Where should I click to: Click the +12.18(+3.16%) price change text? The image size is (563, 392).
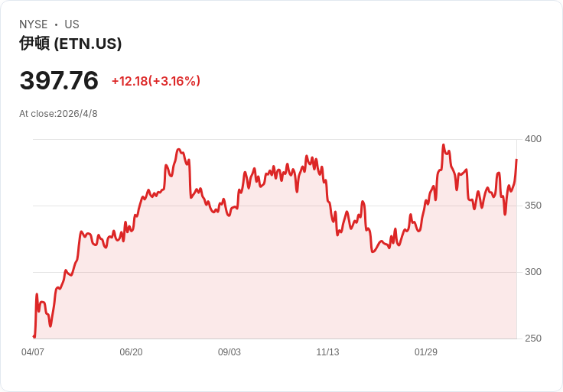[156, 81]
